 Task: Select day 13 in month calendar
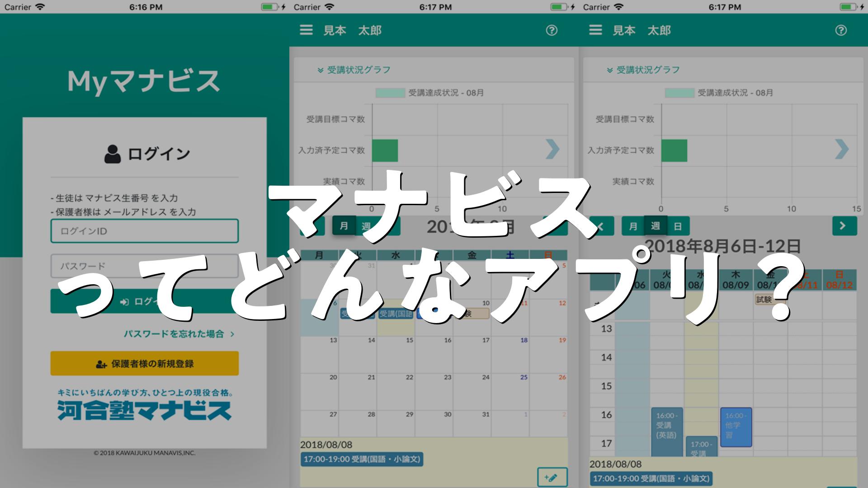pyautogui.click(x=320, y=355)
